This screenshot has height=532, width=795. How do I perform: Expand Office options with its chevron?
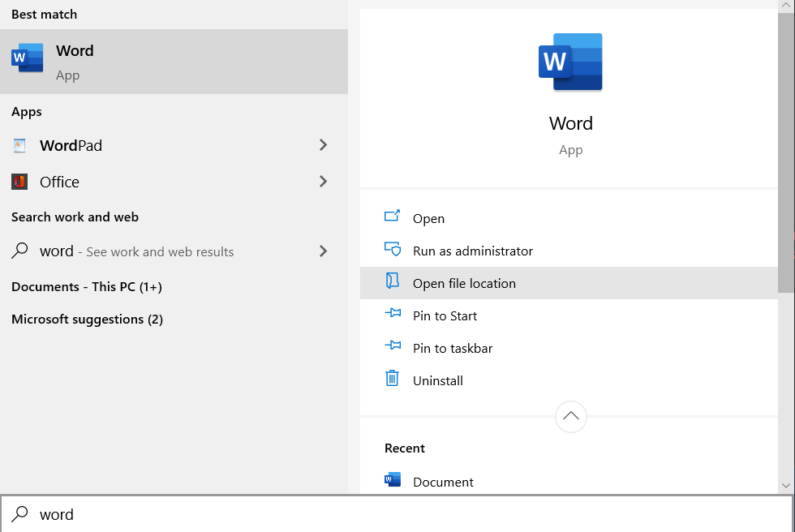pos(323,182)
